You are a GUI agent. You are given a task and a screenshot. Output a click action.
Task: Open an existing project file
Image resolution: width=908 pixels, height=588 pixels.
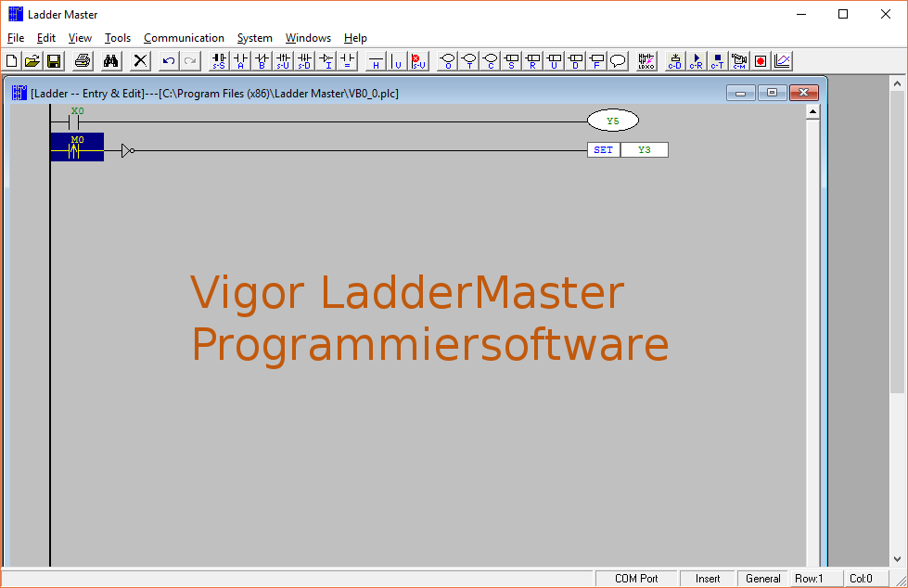pos(33,61)
